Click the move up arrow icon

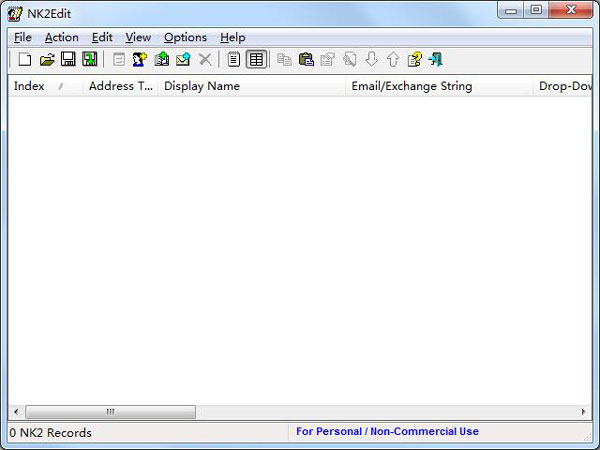(x=393, y=60)
